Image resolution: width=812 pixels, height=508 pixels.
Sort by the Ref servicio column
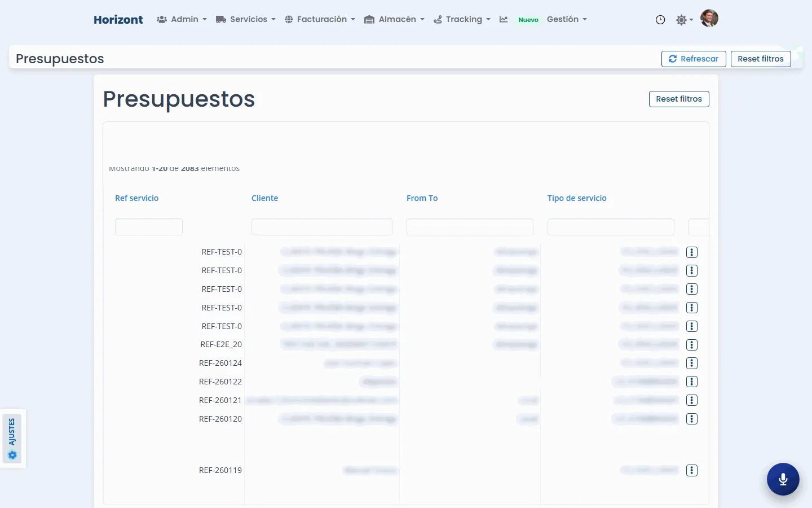tap(137, 198)
